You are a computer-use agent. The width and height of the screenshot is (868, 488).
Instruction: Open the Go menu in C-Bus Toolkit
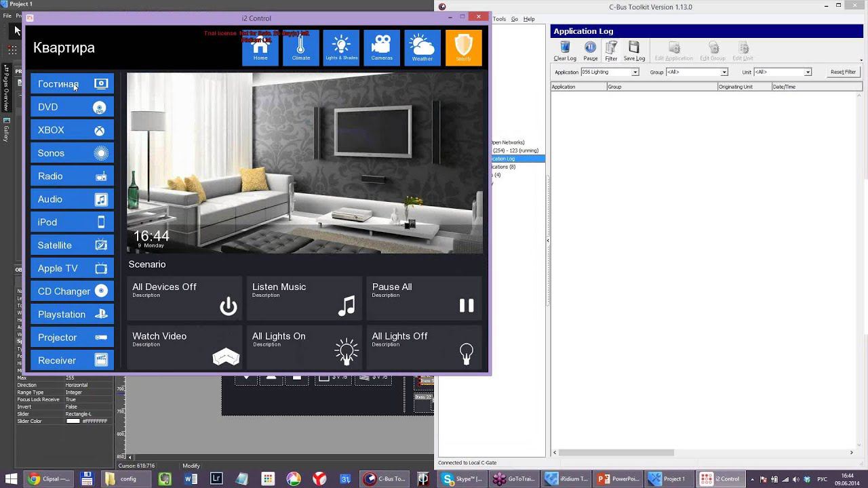click(515, 19)
